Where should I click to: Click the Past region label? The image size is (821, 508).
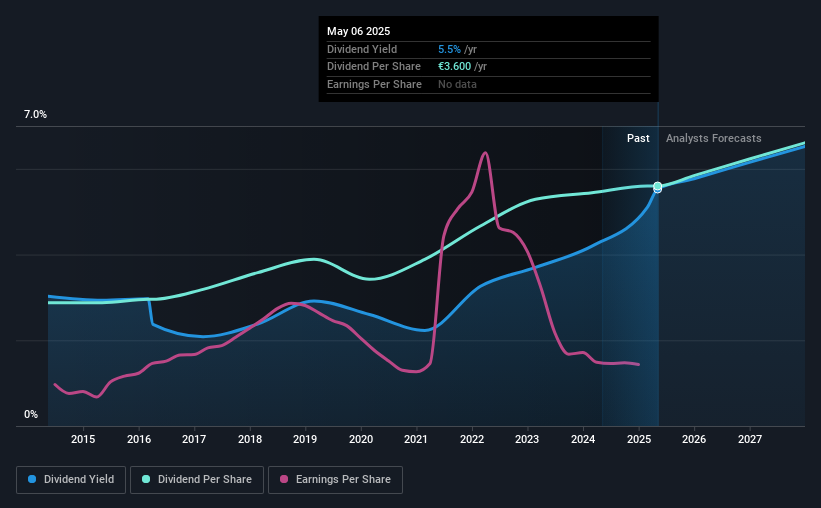(x=638, y=138)
